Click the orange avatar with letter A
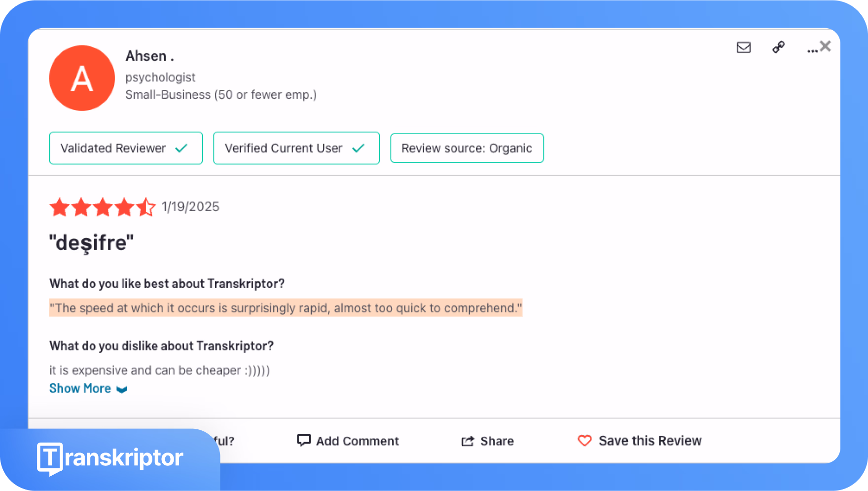 pos(82,78)
